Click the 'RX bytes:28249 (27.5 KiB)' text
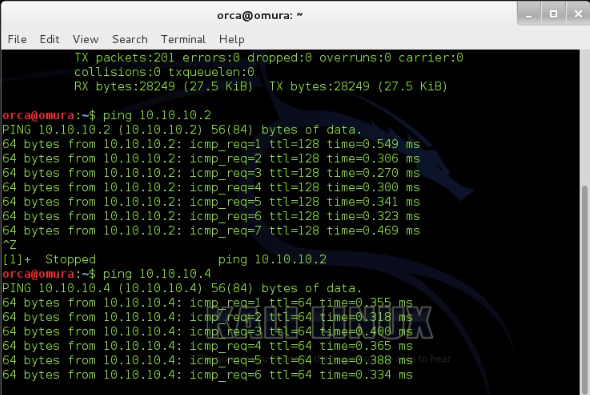 [163, 87]
